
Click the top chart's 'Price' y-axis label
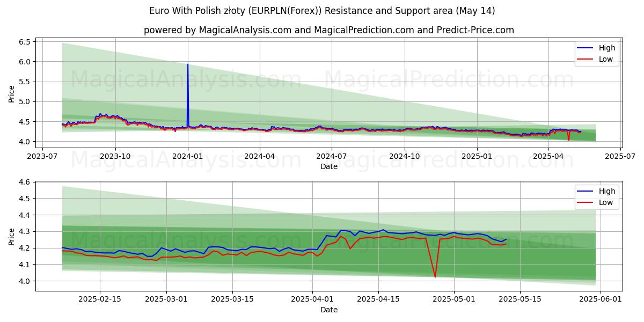pyautogui.click(x=12, y=92)
